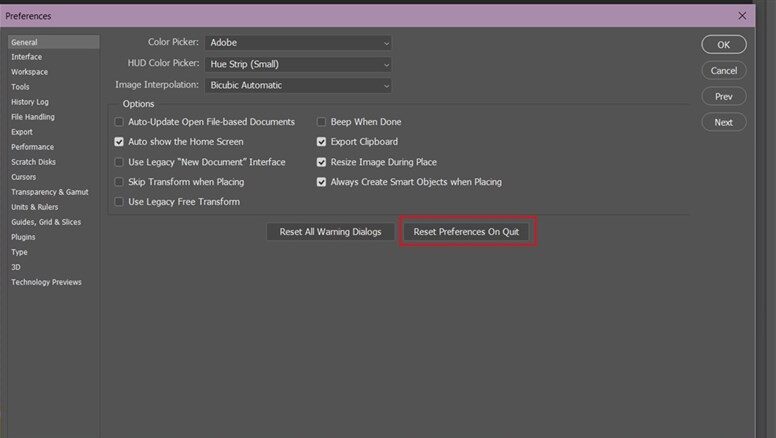Viewport: 776px width, 438px height.
Task: Enable Use Legacy Free Transform
Action: point(120,202)
